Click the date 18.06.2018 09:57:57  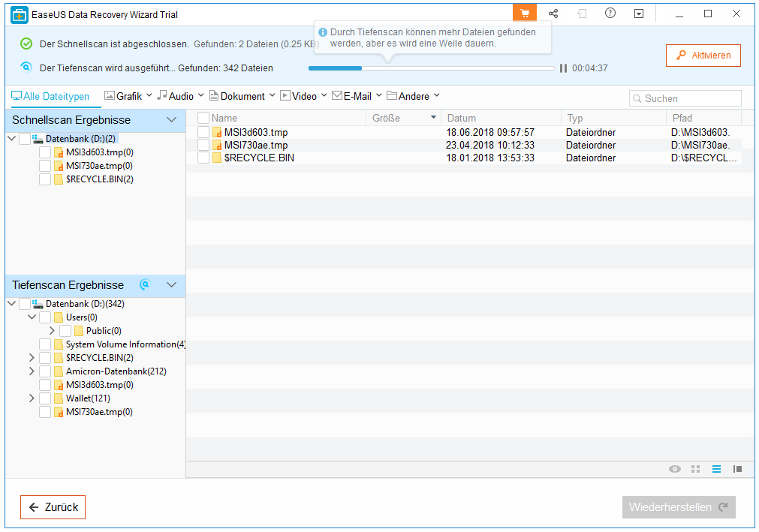tap(490, 132)
